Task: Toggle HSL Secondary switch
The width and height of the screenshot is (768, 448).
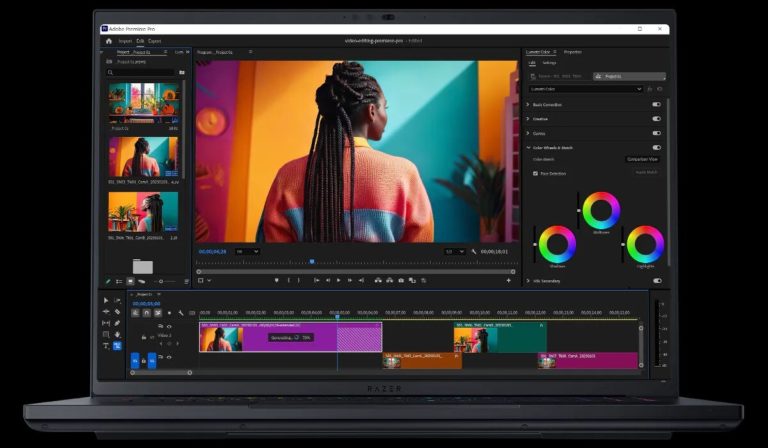Action: pyautogui.click(x=657, y=281)
